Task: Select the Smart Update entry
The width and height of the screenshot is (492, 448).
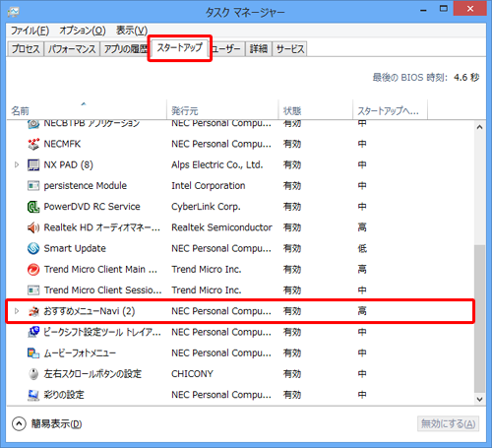Action: coord(75,248)
